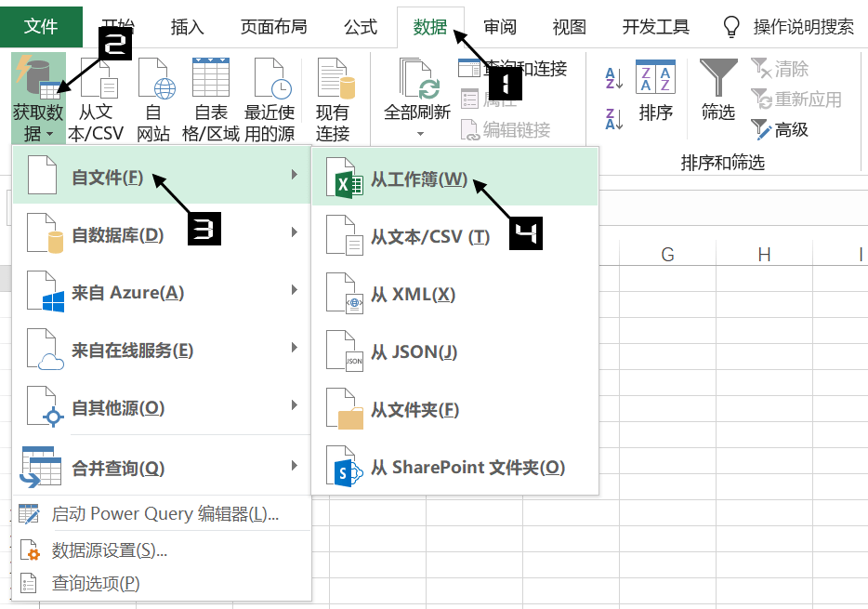Open the 来自 Azure(A) submenu
Image resolution: width=868 pixels, height=609 pixels.
point(161,291)
